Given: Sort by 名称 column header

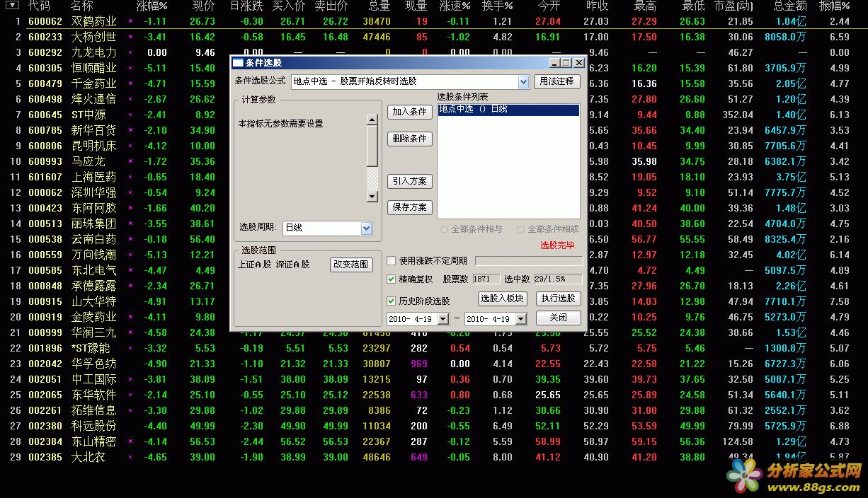Looking at the screenshot, I should (81, 6).
